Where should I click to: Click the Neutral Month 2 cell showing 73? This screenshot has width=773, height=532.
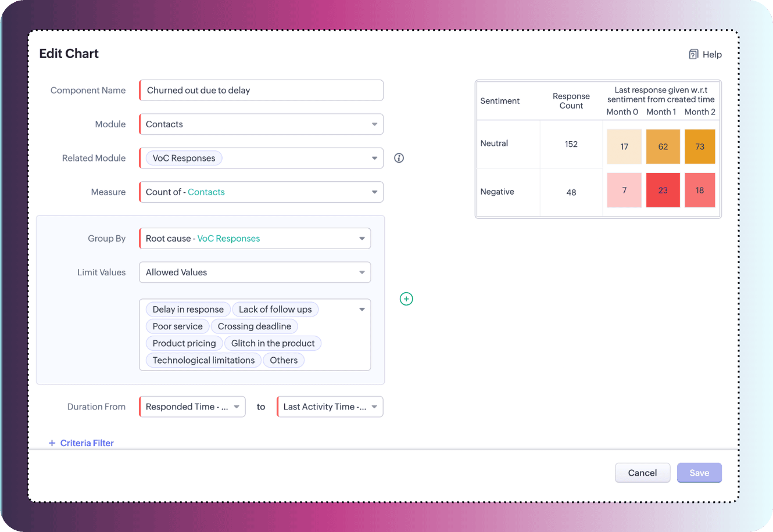coord(700,147)
